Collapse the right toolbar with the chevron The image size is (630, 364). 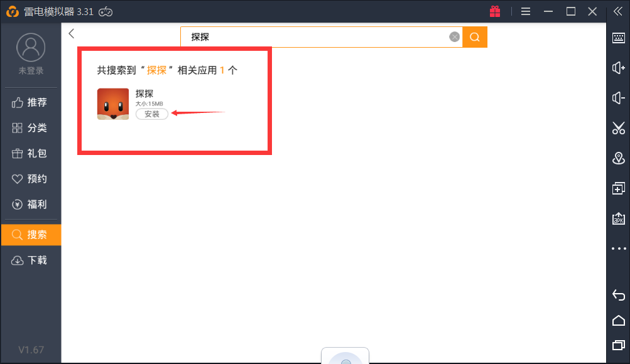tap(618, 11)
